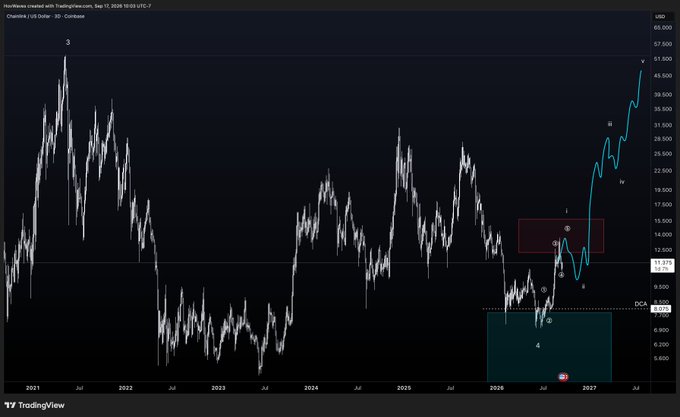The width and height of the screenshot is (680, 417).
Task: Click the 17.500 price axis label
Action: point(663,205)
